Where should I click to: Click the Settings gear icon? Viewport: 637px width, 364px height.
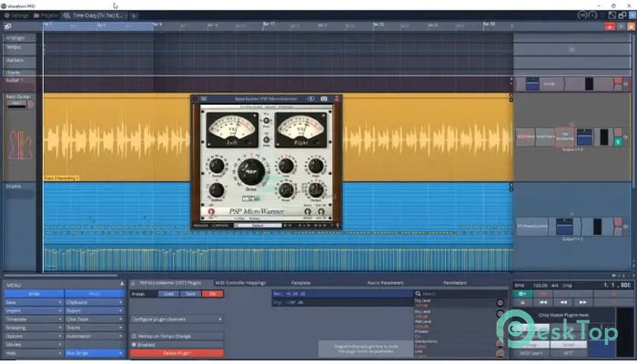coord(7,15)
